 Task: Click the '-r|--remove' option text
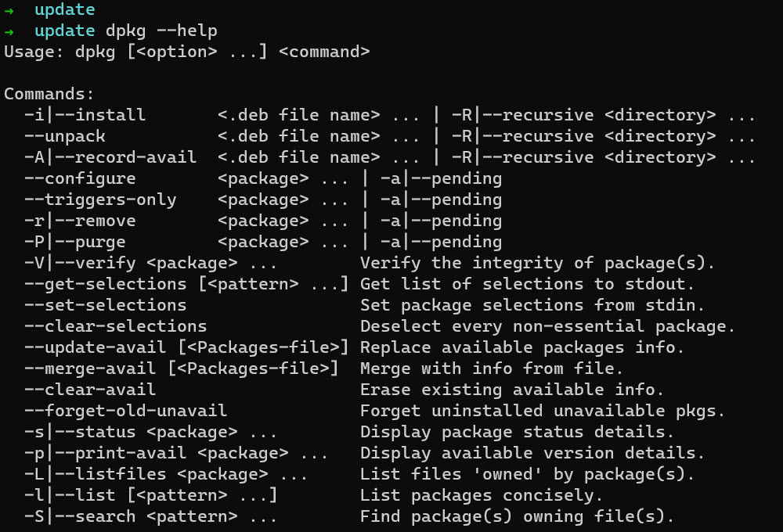coord(79,221)
